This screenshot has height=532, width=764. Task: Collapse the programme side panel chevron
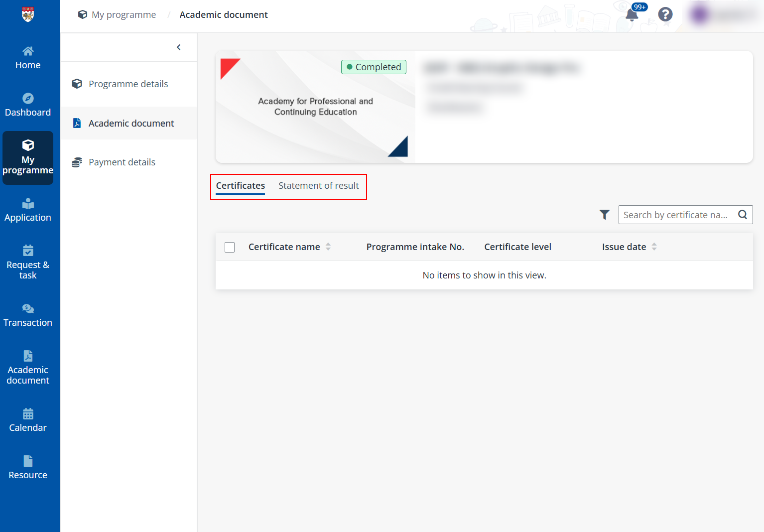point(179,47)
